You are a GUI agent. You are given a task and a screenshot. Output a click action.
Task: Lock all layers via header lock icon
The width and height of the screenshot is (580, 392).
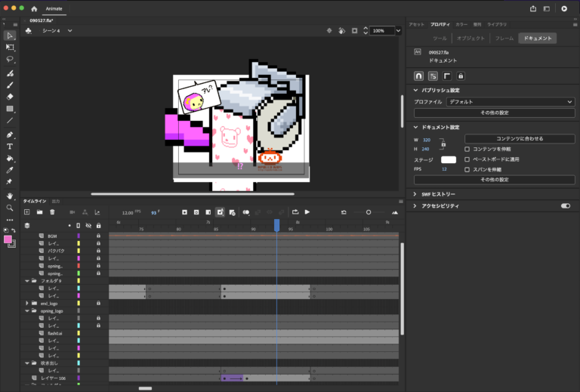(x=98, y=226)
